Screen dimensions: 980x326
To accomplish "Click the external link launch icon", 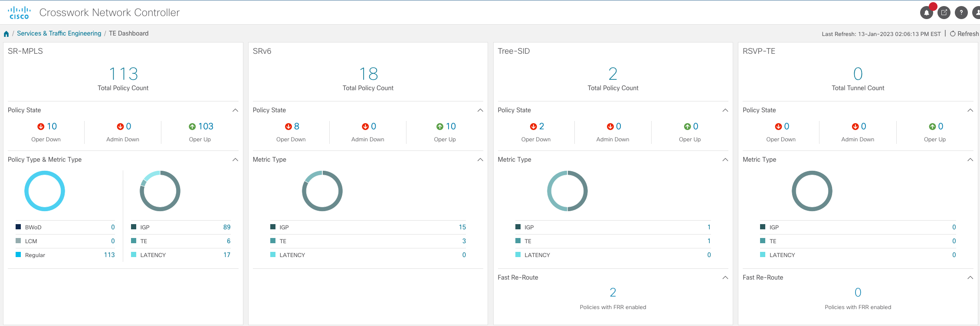I will tap(944, 13).
